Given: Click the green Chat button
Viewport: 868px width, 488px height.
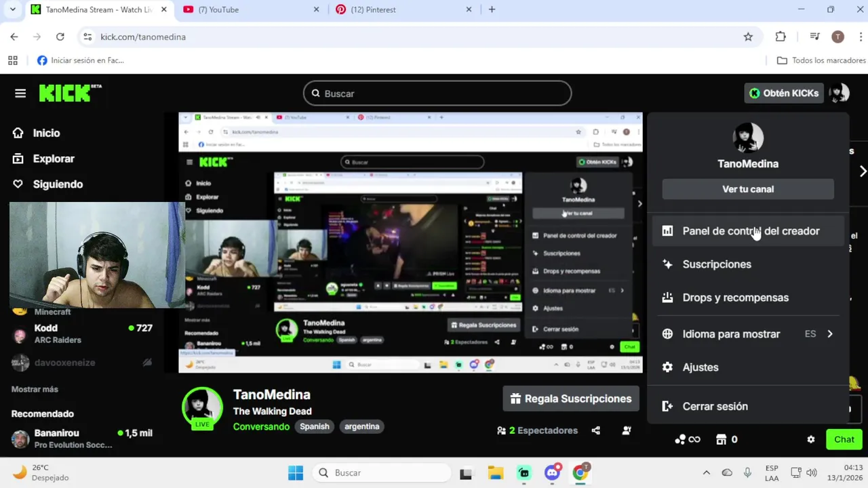Looking at the screenshot, I should coord(844,439).
